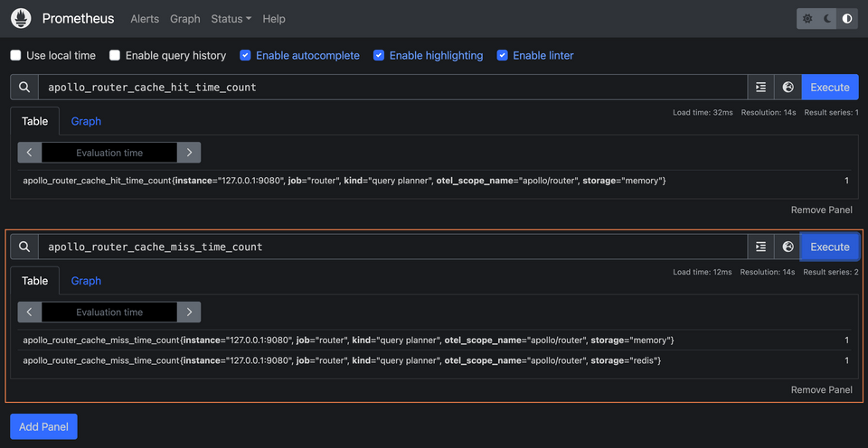Switch to Graph tab in miss_time_count panel
The width and height of the screenshot is (868, 448).
[x=86, y=280]
